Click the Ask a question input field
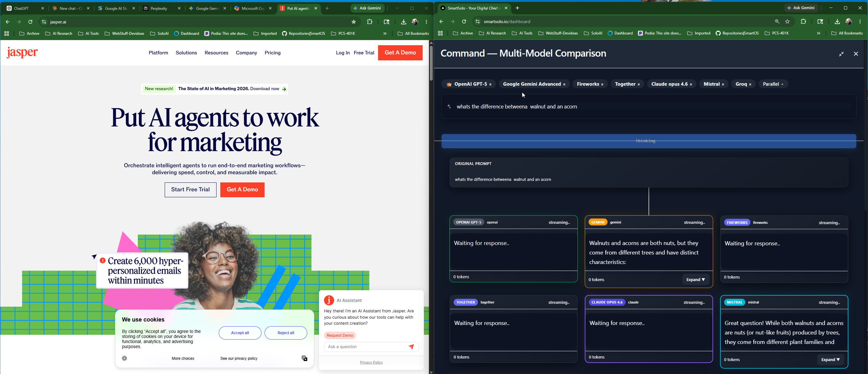Viewport: 868px width, 374px height. click(366, 347)
